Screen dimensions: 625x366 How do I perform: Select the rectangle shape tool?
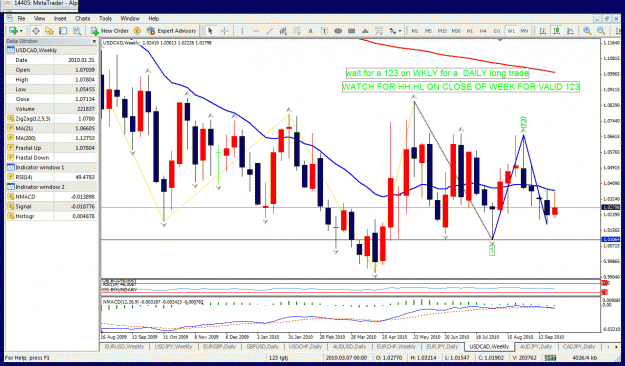[x=352, y=31]
